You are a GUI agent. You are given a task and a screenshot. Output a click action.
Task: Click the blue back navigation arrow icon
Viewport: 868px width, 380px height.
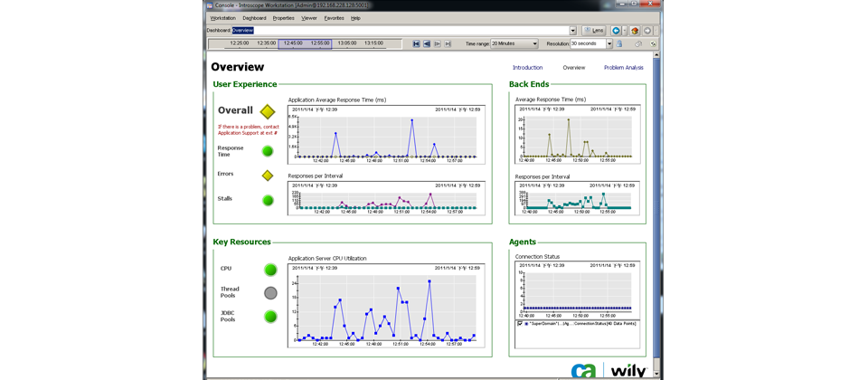(x=616, y=31)
